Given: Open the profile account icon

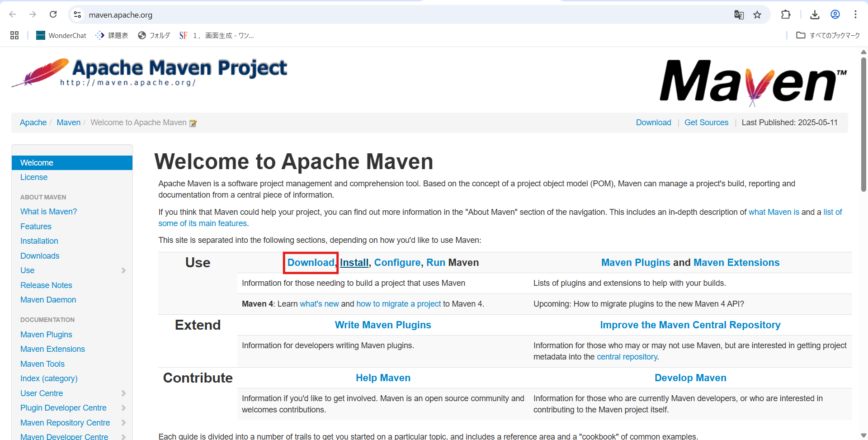Looking at the screenshot, I should (835, 14).
